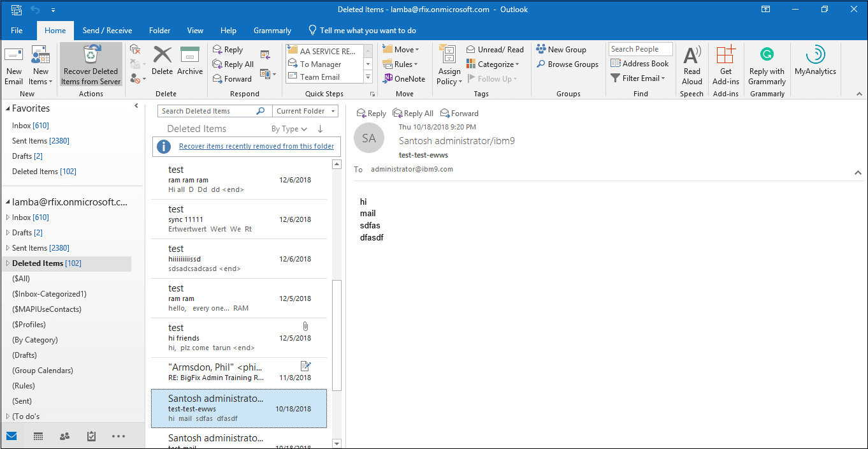Click Reply with Grammarly

click(x=767, y=65)
